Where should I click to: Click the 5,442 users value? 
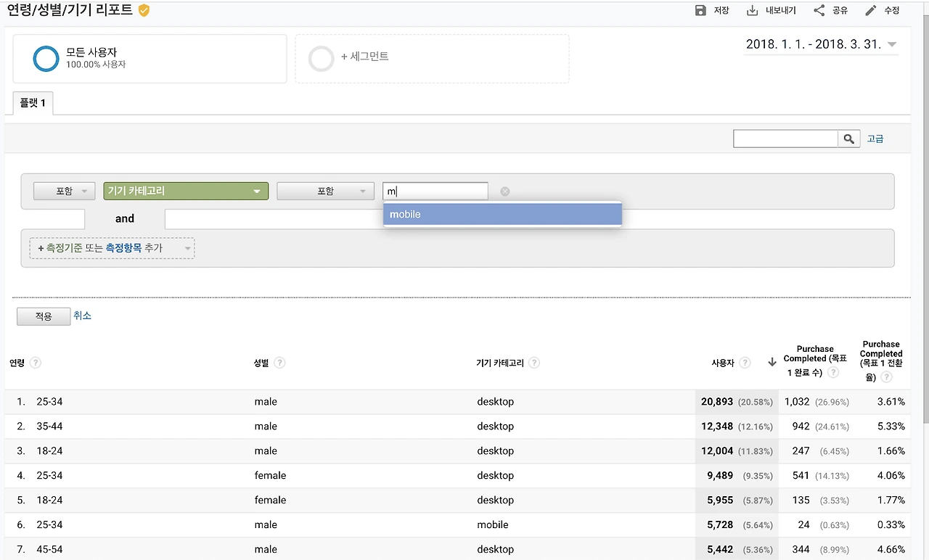(720, 550)
